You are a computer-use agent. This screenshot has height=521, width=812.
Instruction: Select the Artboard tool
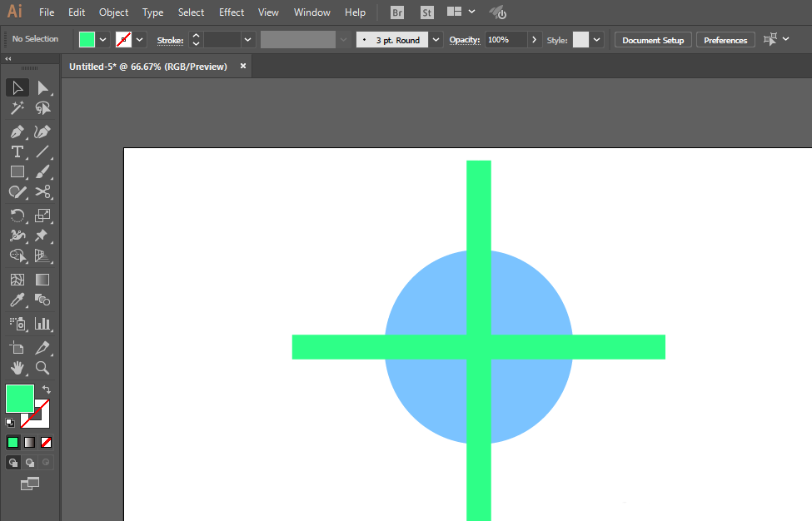coord(17,348)
